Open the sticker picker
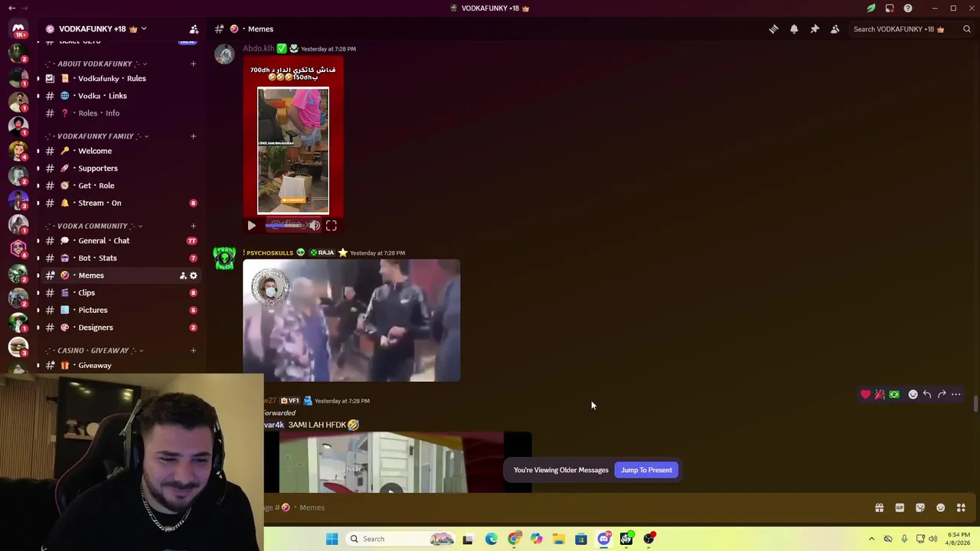 coord(920,507)
